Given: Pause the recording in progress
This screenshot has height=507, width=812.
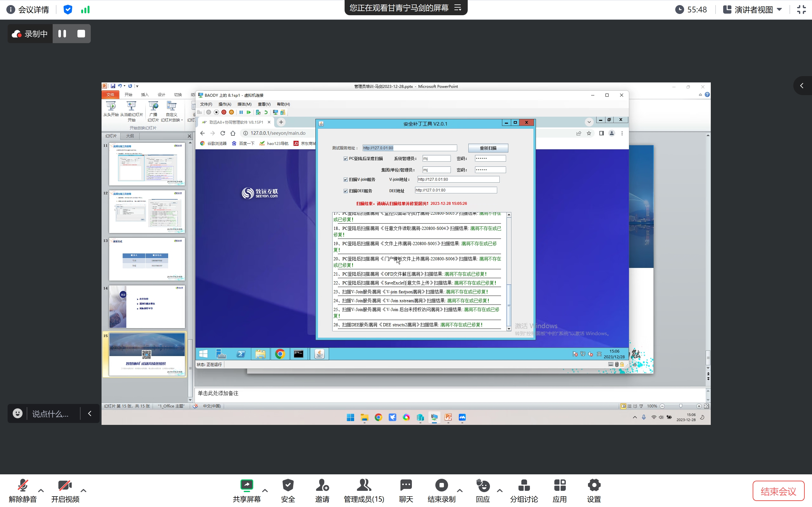Looking at the screenshot, I should [x=62, y=34].
